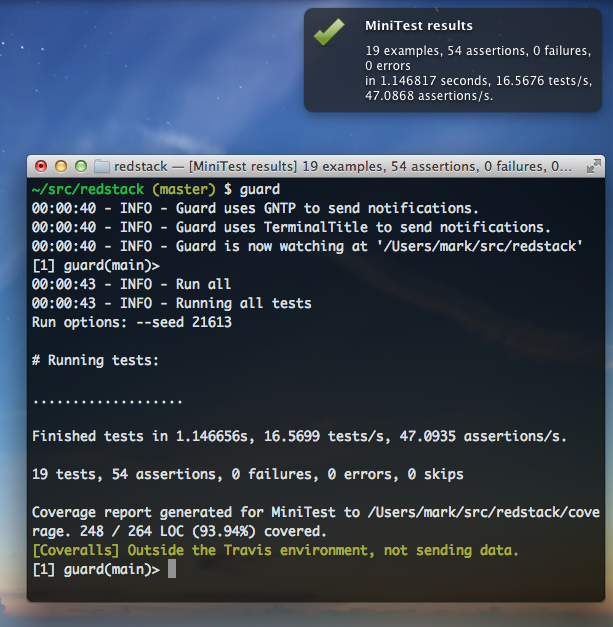Click the 'Guard uses GNTP' info line
The height and width of the screenshot is (627, 613).
coord(255,208)
